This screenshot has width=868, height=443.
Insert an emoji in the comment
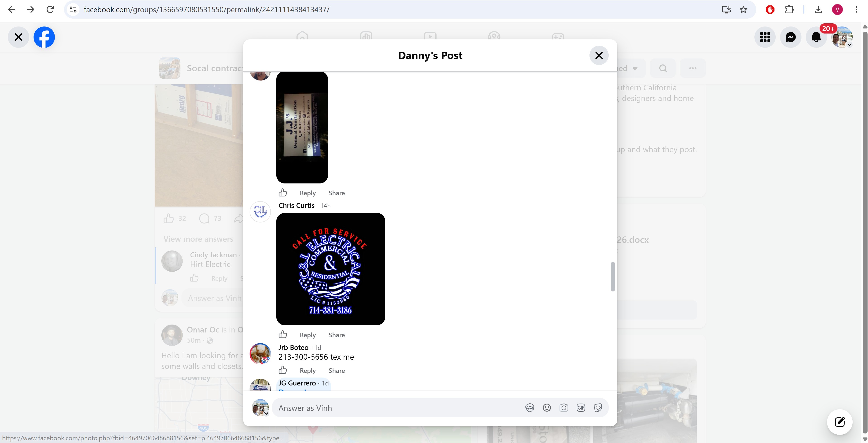[x=546, y=408]
